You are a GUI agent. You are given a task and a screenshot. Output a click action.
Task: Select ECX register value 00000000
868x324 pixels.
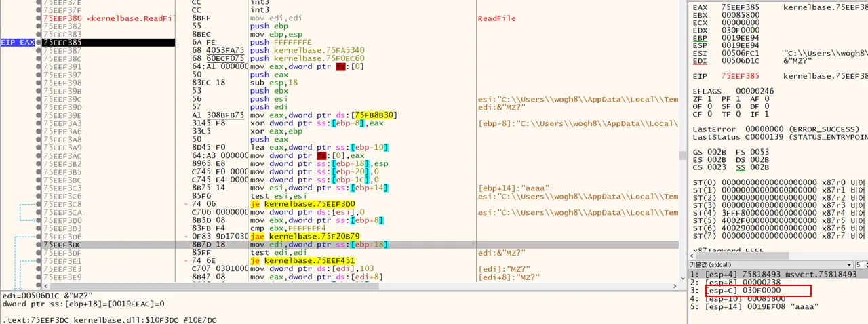pyautogui.click(x=741, y=22)
